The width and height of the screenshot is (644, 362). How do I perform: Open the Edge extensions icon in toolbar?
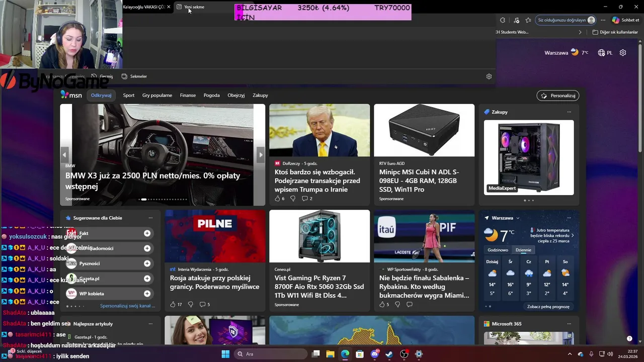click(x=503, y=20)
